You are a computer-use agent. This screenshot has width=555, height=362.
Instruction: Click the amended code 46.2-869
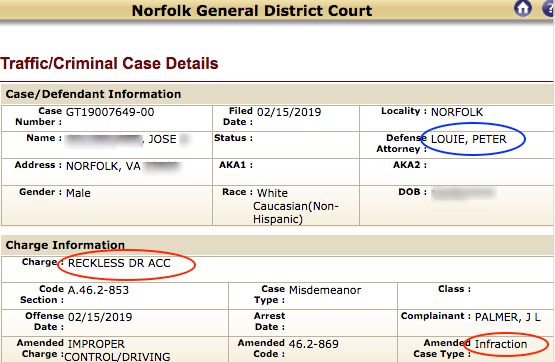[314, 344]
